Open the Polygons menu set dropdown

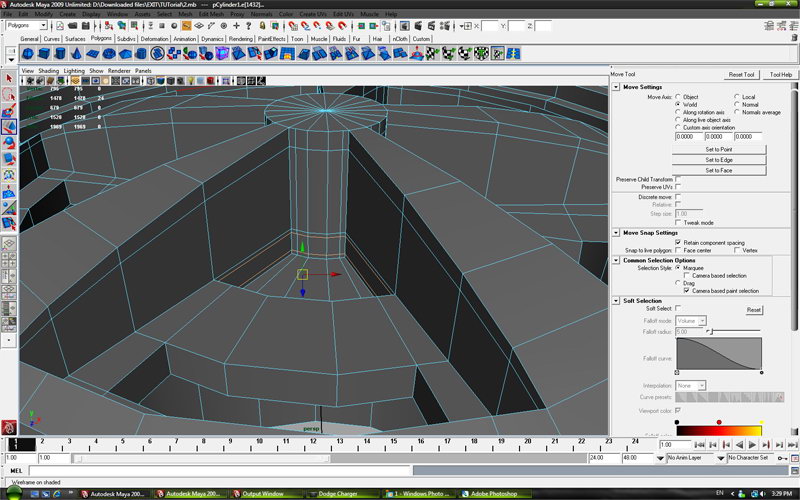pyautogui.click(x=27, y=25)
